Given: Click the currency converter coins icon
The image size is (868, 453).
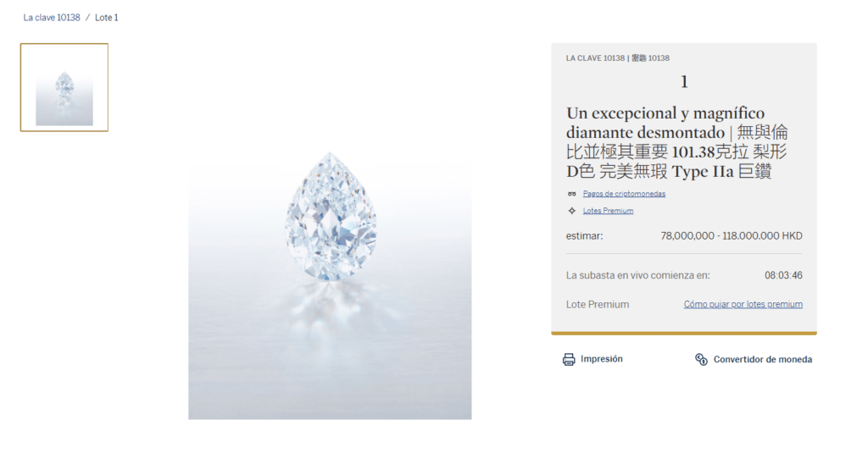Looking at the screenshot, I should tap(701, 360).
